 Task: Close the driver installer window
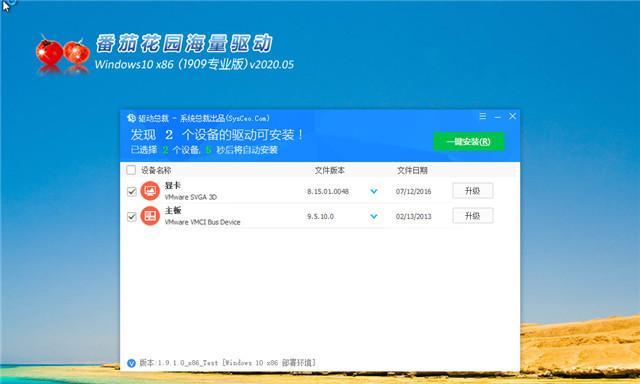[x=512, y=116]
